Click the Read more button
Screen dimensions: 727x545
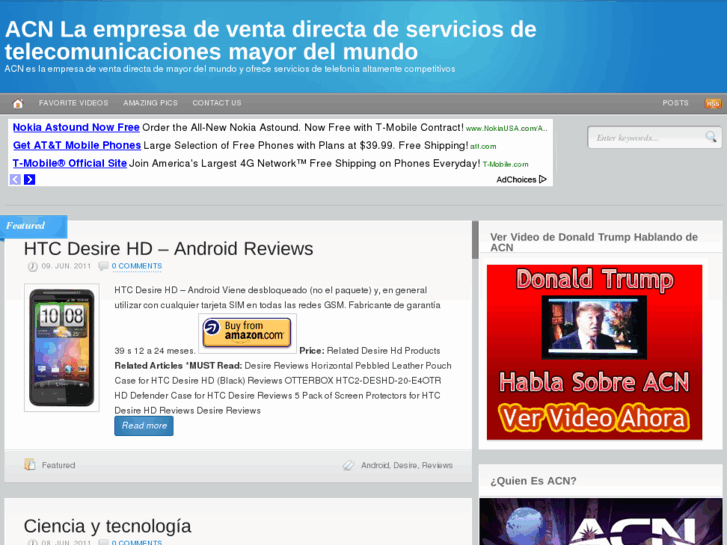pos(144,426)
